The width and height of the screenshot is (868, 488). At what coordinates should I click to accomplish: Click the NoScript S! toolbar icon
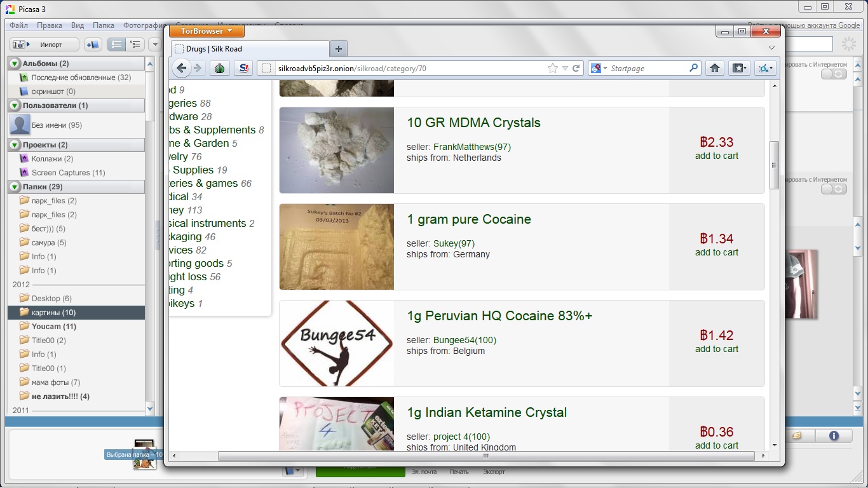pyautogui.click(x=243, y=68)
